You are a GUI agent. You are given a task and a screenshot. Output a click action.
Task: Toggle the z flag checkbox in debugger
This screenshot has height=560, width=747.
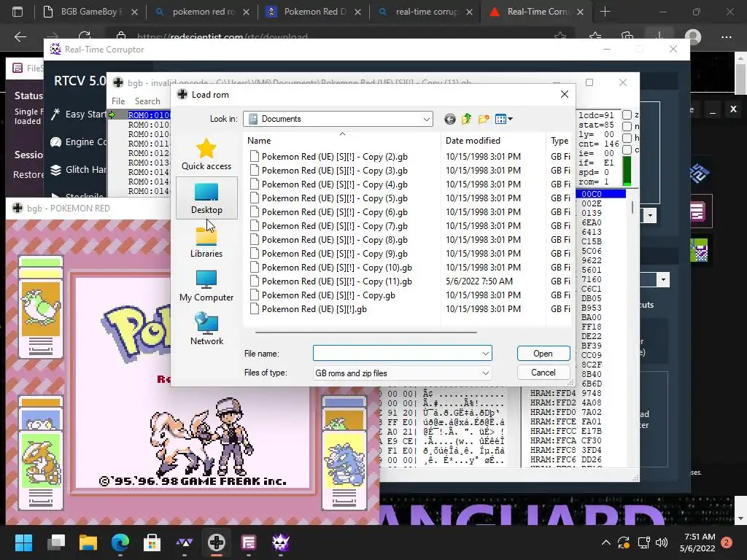click(x=627, y=114)
